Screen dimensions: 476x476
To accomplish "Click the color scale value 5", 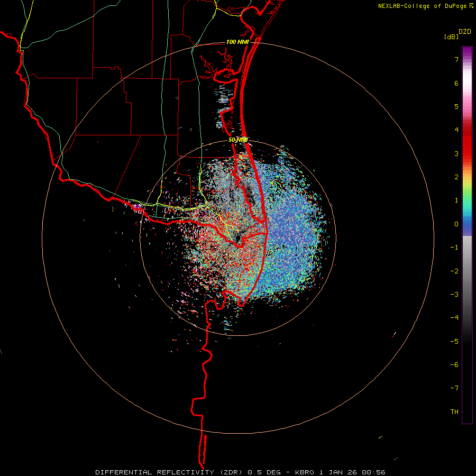I will click(456, 106).
